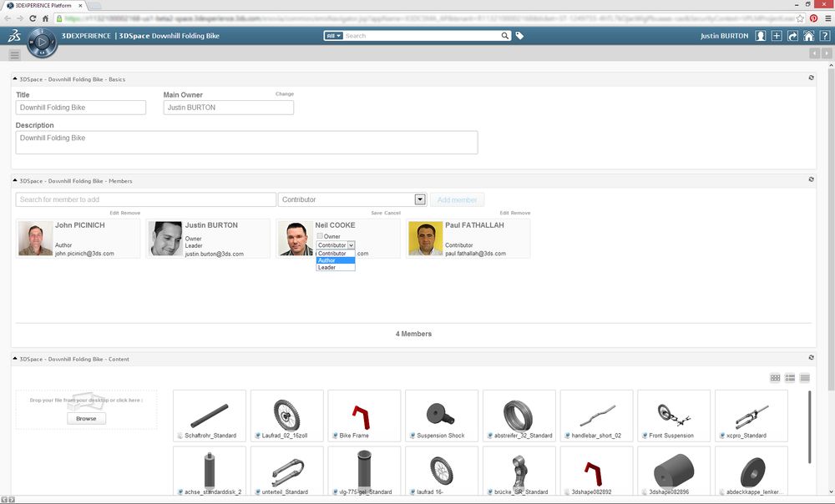Image resolution: width=835 pixels, height=504 pixels.
Task: Select Leader in the role dropdown list
Action: [335, 268]
